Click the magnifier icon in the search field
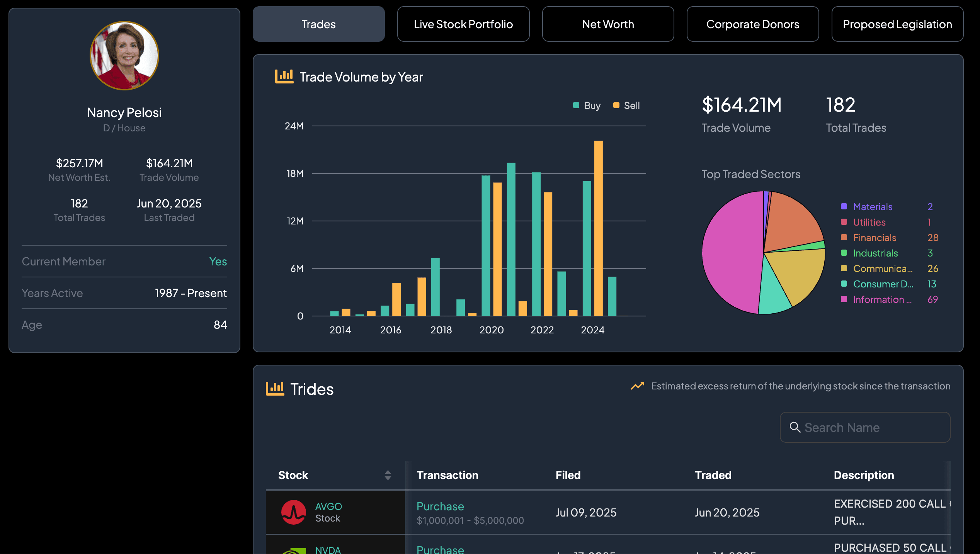The image size is (980, 554). coord(795,428)
